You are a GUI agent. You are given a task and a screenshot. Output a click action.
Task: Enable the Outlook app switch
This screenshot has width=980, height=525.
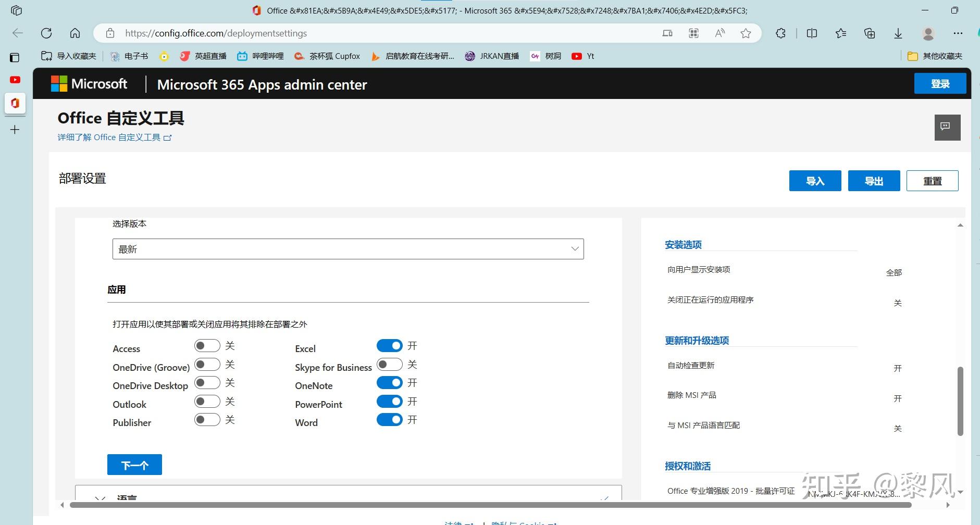[207, 402]
